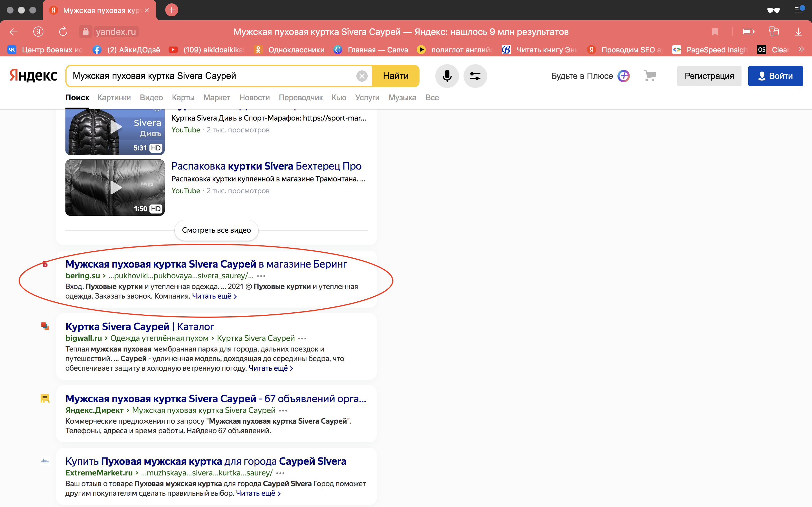812x507 pixels.
Task: Expand options dots for ExtremeMarket.ru result
Action: pos(280,473)
